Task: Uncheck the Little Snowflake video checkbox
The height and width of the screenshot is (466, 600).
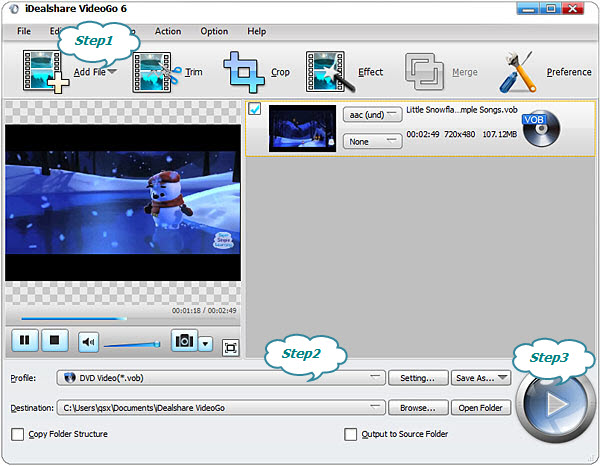Action: (254, 109)
